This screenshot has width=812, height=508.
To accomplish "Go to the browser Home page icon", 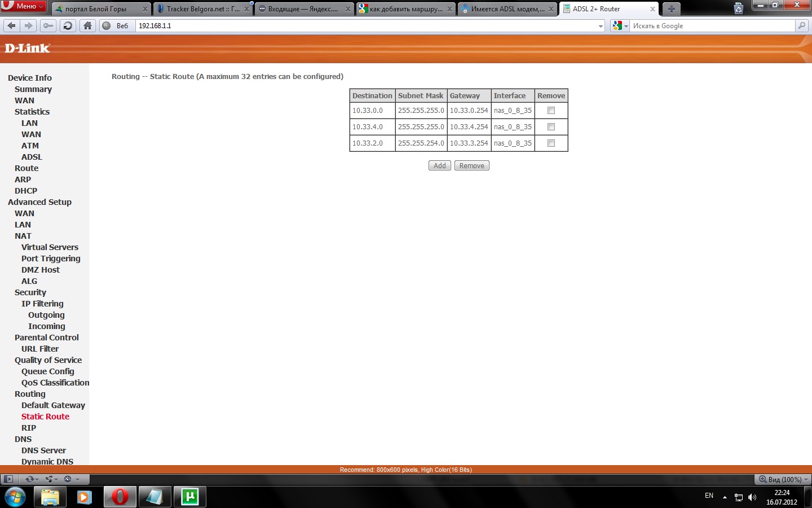I will [x=87, y=25].
